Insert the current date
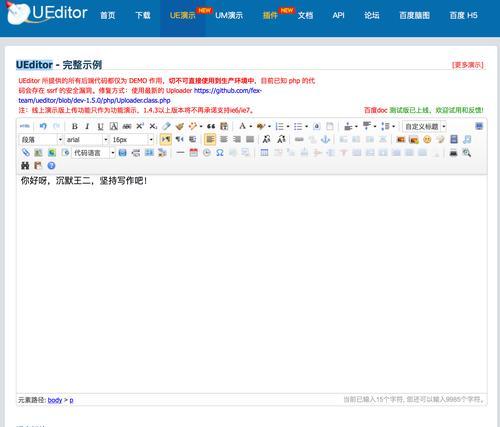 pyautogui.click(x=193, y=153)
